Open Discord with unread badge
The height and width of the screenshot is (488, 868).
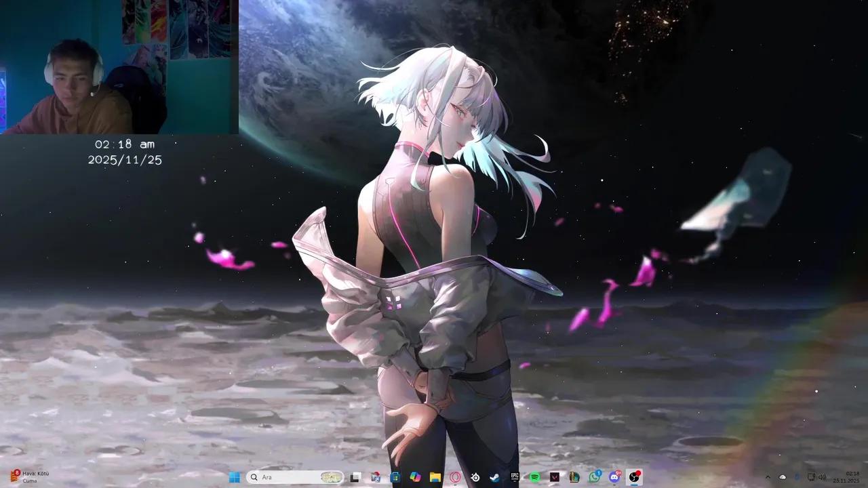(x=614, y=476)
